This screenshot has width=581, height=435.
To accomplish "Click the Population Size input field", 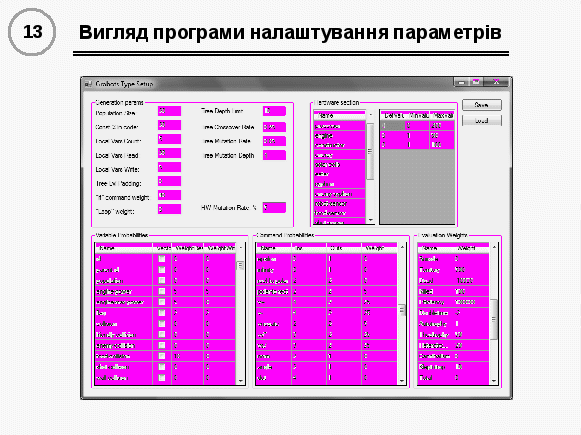I will pos(169,111).
